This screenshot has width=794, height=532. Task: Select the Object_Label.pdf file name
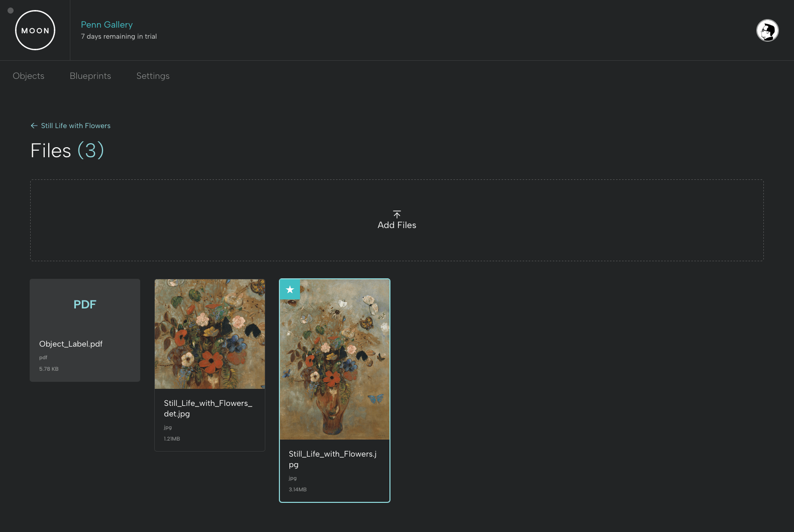click(x=71, y=344)
